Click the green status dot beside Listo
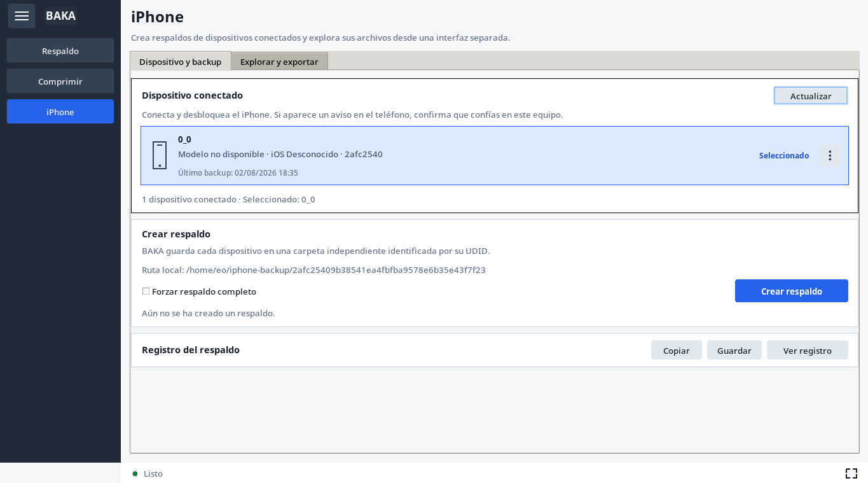 point(135,473)
